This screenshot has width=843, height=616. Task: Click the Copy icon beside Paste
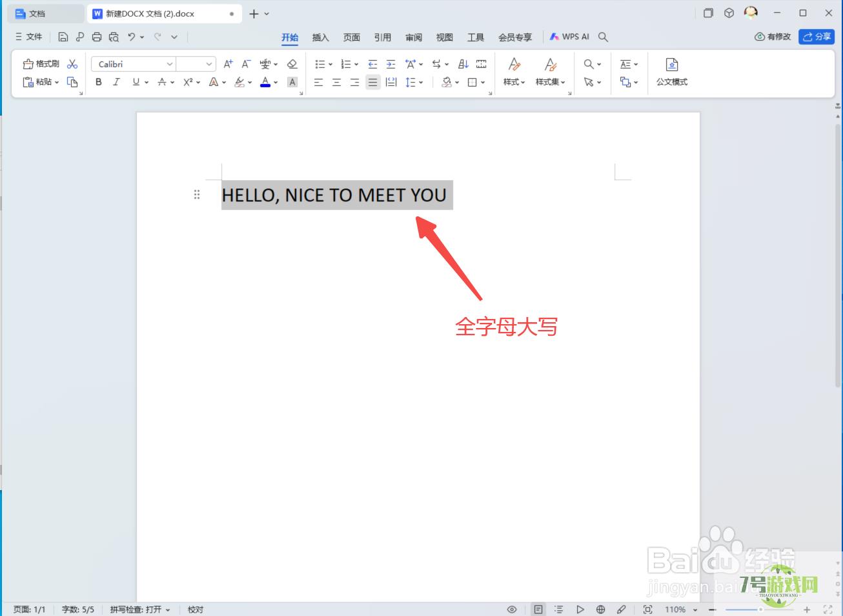(72, 82)
